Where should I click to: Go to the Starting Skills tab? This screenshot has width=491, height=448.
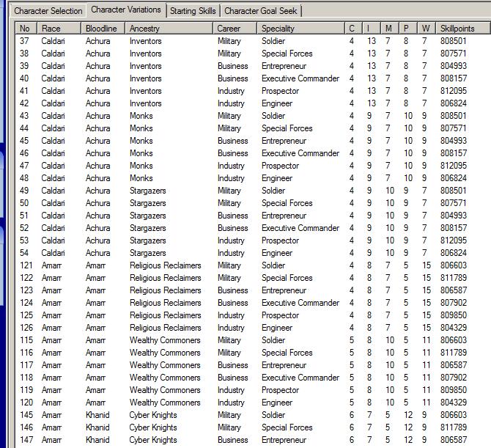click(193, 11)
